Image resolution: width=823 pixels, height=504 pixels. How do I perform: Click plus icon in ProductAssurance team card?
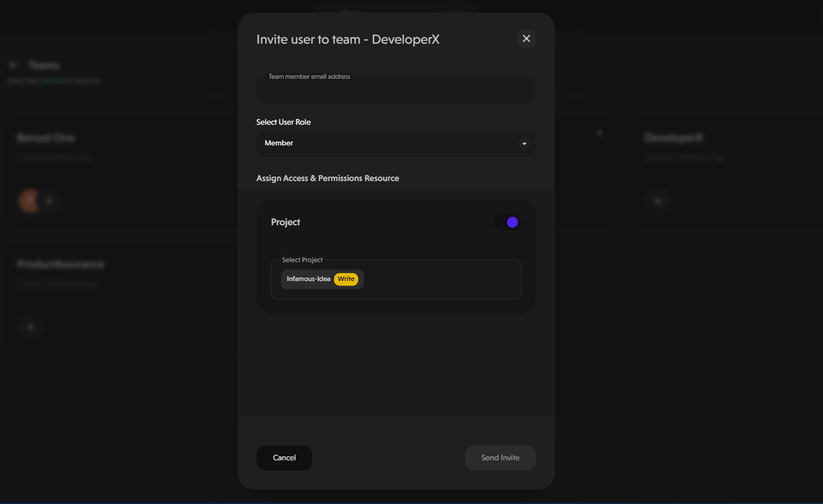(x=31, y=327)
